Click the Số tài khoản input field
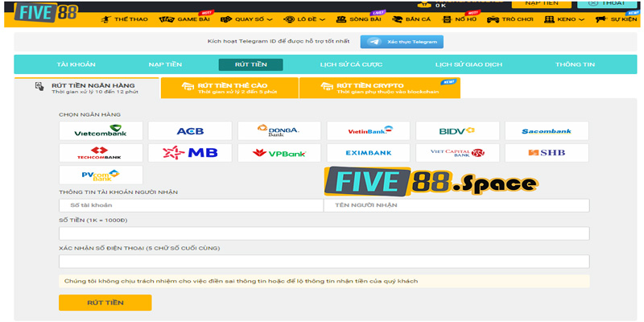Image resolution: width=644 pixels, height=322 pixels. pyautogui.click(x=191, y=205)
